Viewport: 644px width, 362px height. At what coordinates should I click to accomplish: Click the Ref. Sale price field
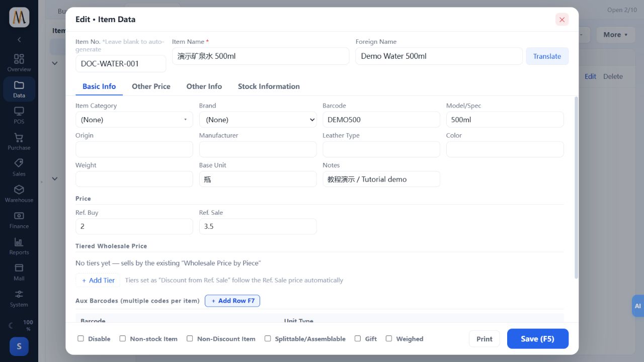[x=258, y=226]
